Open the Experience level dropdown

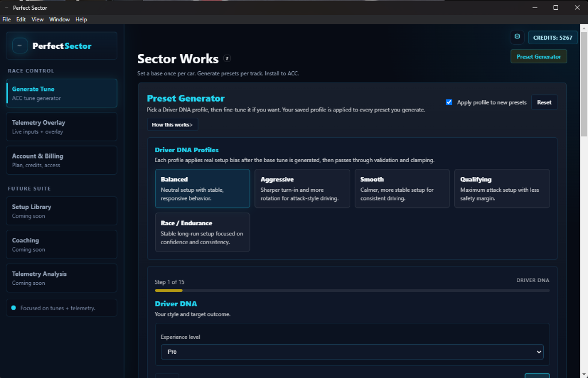352,352
